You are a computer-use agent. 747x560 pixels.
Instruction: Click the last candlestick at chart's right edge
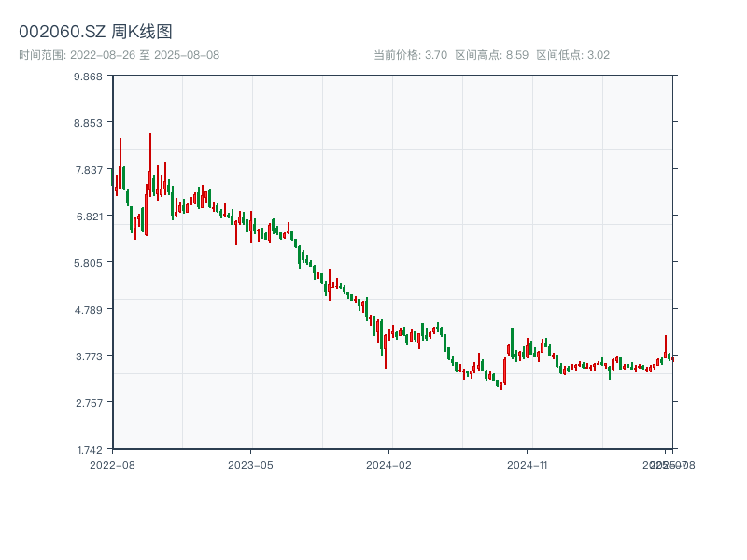673,358
